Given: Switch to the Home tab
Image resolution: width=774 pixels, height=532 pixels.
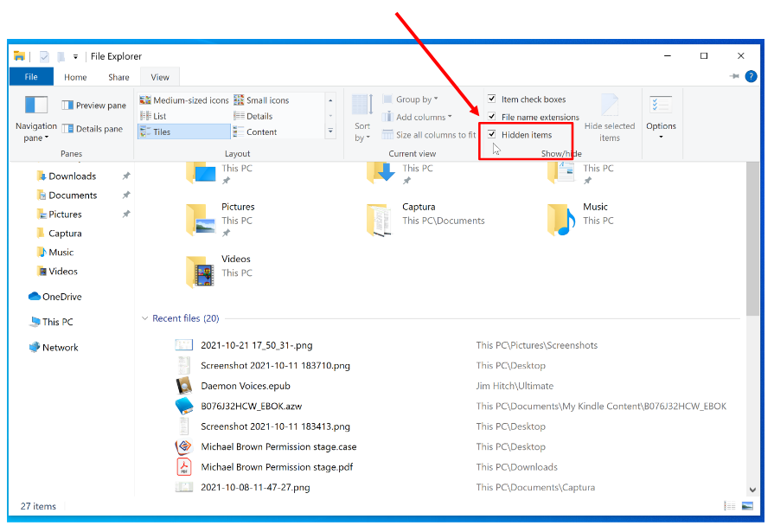Looking at the screenshot, I should 75,77.
